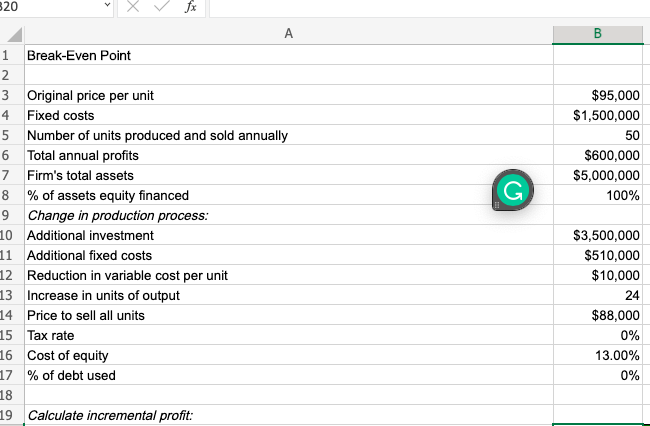Screen dimensions: 650x426
Task: Select column A header
Action: [288, 34]
